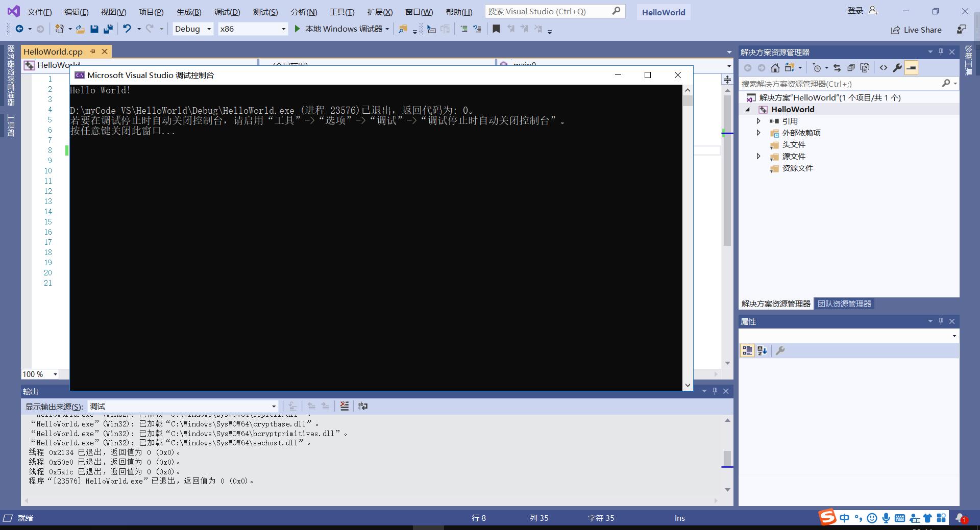Image resolution: width=980 pixels, height=530 pixels.
Task: Undo the last action
Action: point(127,29)
